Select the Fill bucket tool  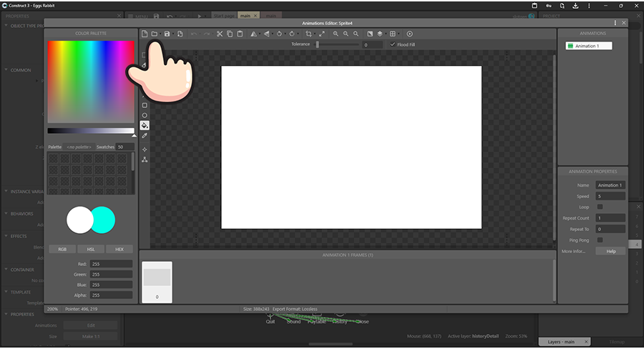pos(145,125)
